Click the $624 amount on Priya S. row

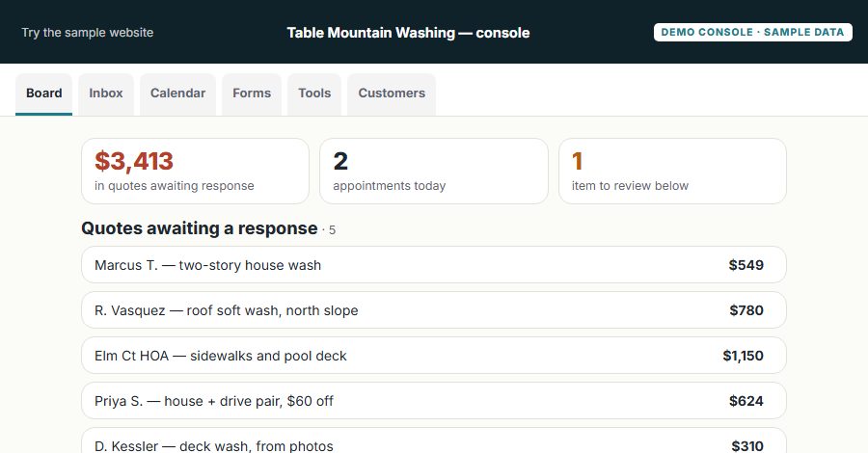(x=746, y=401)
